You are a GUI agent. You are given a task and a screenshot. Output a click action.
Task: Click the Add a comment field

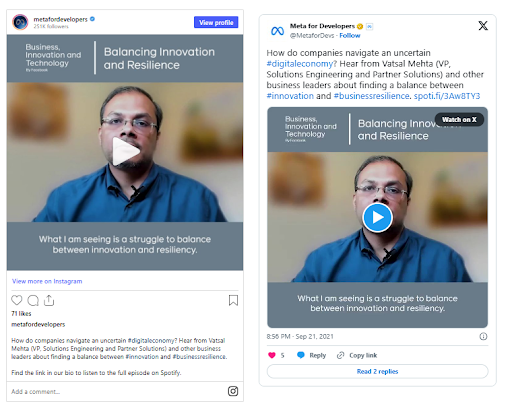[x=36, y=392]
